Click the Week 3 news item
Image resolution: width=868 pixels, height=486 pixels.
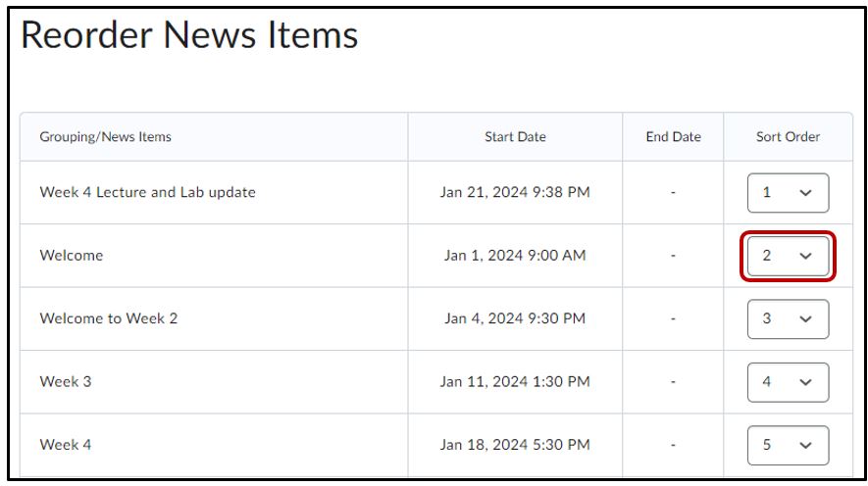click(66, 381)
